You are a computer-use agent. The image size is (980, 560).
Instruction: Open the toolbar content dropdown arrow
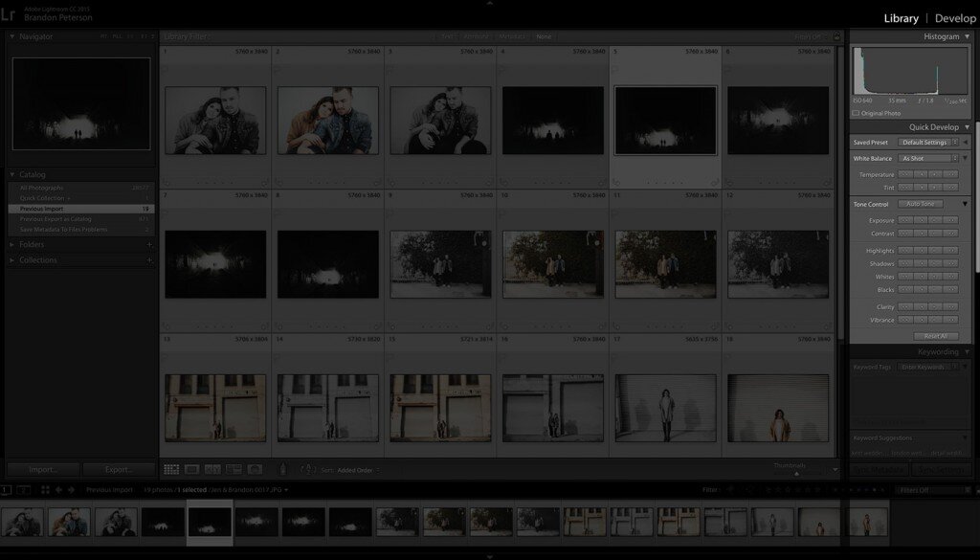(835, 469)
